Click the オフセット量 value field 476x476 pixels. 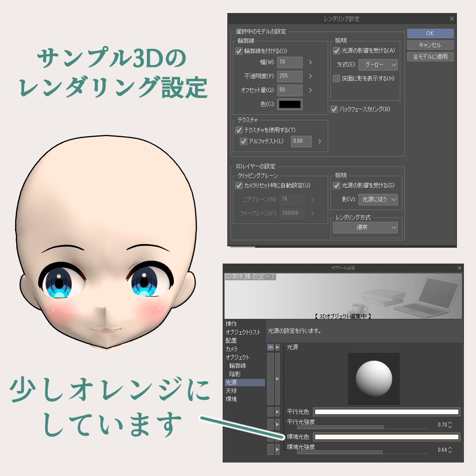pyautogui.click(x=290, y=90)
